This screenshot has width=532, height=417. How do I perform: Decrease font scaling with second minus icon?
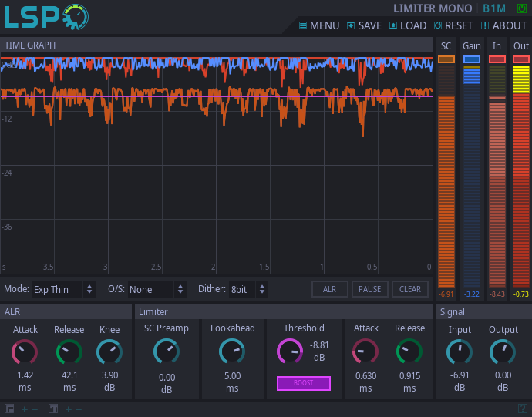(79, 409)
